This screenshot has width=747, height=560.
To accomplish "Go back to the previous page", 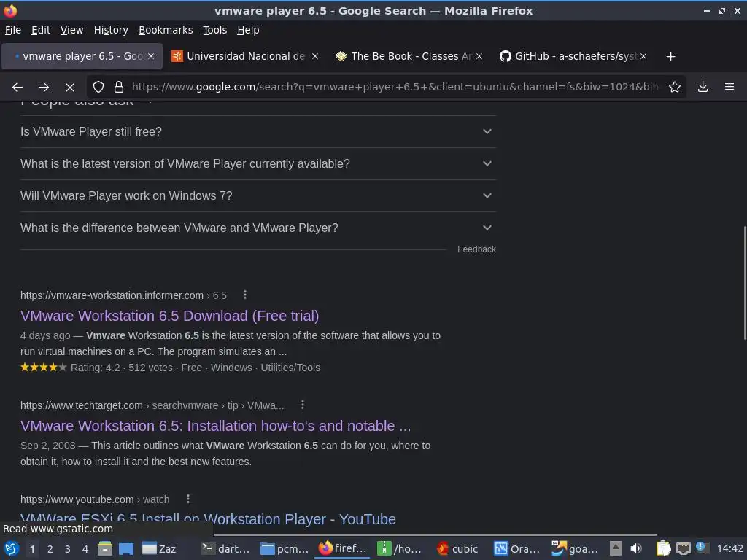I will tap(18, 87).
